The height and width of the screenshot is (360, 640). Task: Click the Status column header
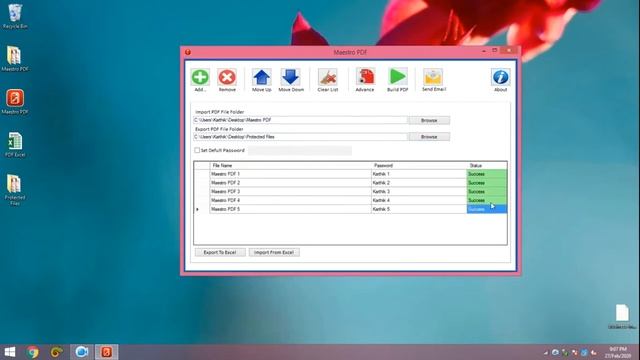pos(487,165)
